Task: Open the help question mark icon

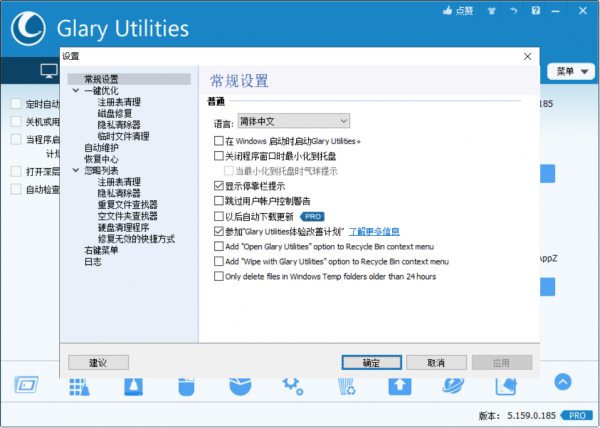Action: pos(536,11)
